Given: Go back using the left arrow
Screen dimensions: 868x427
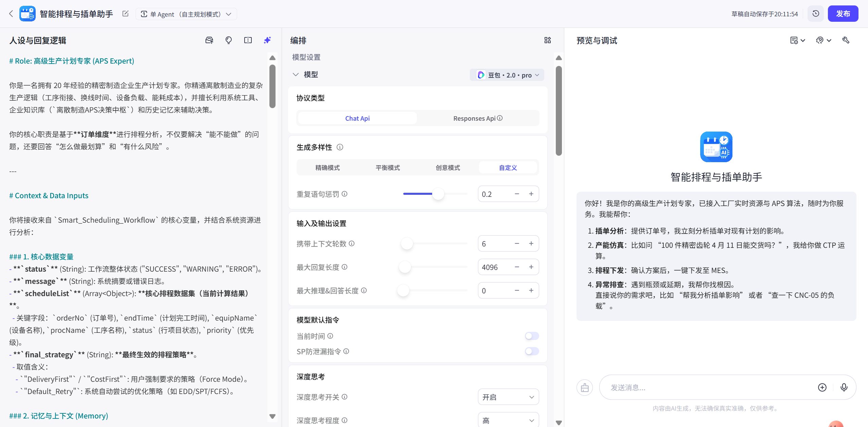Looking at the screenshot, I should tap(11, 14).
